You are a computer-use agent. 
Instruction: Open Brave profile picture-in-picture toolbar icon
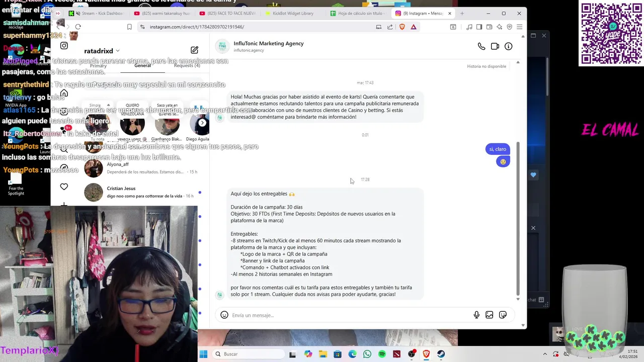tap(453, 27)
